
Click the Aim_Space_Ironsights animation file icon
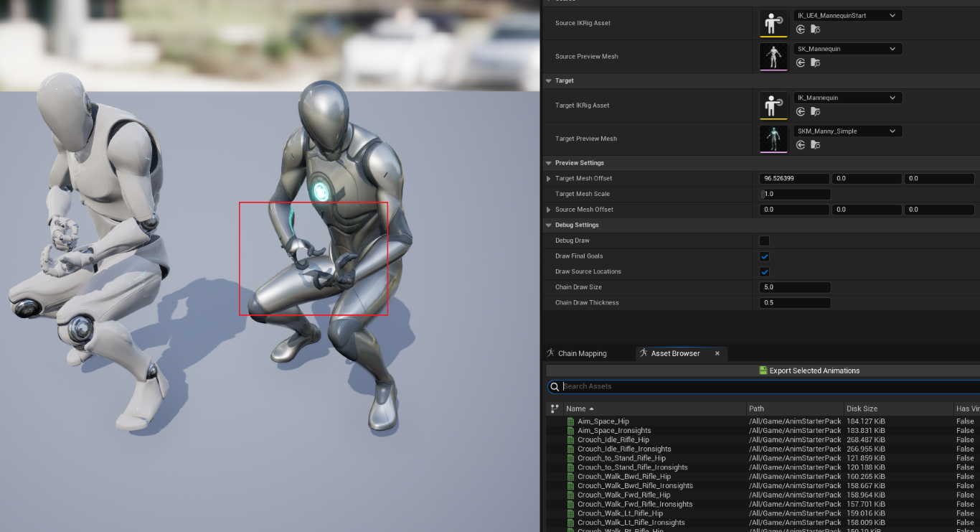[571, 431]
